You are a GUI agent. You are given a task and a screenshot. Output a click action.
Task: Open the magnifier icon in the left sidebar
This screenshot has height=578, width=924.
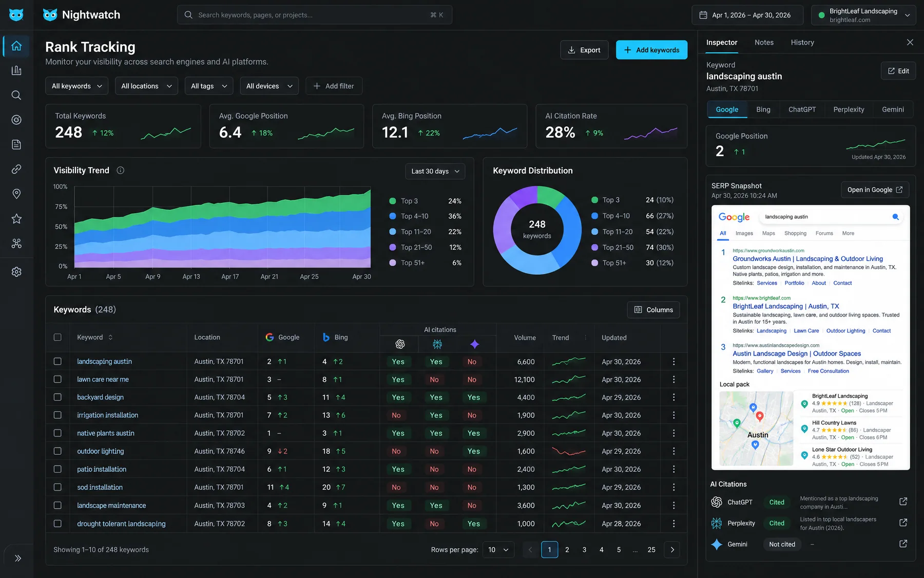tap(16, 95)
